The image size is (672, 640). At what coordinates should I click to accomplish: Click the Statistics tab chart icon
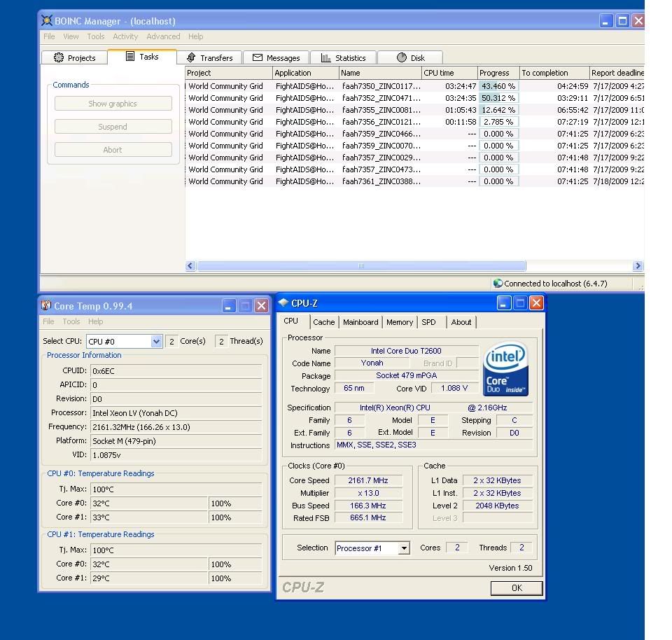pyautogui.click(x=326, y=58)
